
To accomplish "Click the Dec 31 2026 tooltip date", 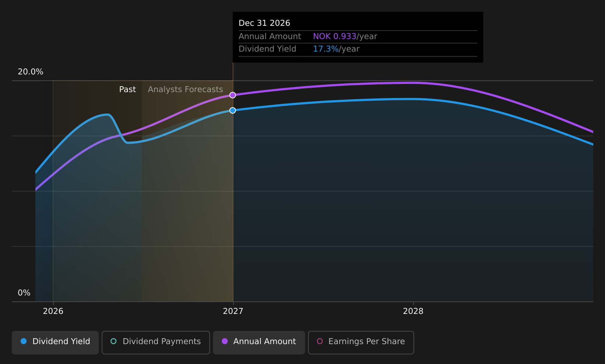I will point(265,23).
